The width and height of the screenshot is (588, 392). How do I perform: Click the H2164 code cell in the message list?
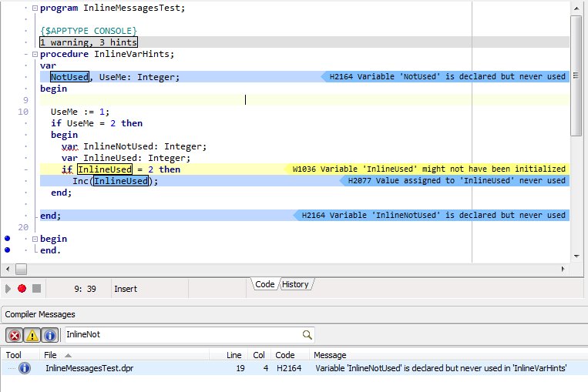tap(289, 368)
